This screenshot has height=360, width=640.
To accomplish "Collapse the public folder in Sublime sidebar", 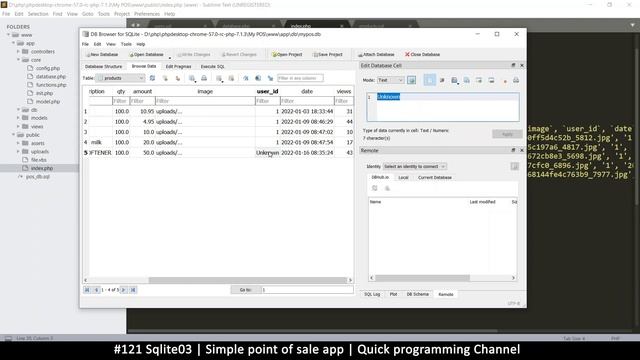I will (13, 135).
